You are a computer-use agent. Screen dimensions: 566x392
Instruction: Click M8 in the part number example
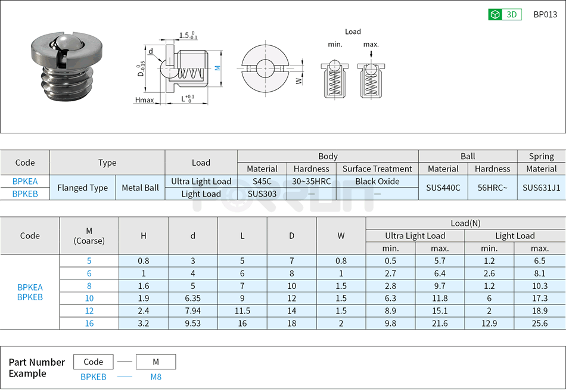(156, 377)
